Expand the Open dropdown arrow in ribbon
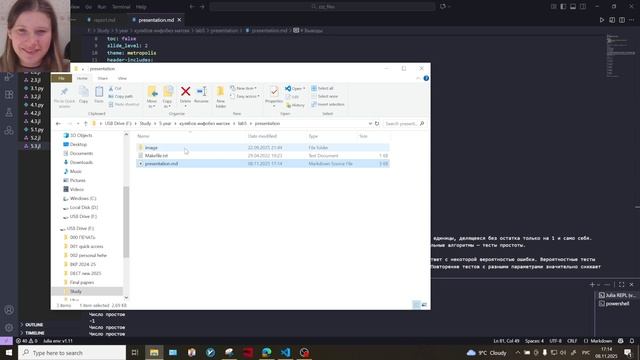 coord(304,89)
